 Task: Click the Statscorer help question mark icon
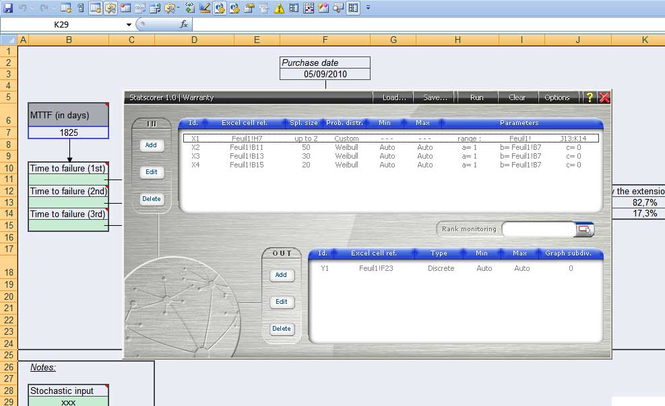coord(589,98)
